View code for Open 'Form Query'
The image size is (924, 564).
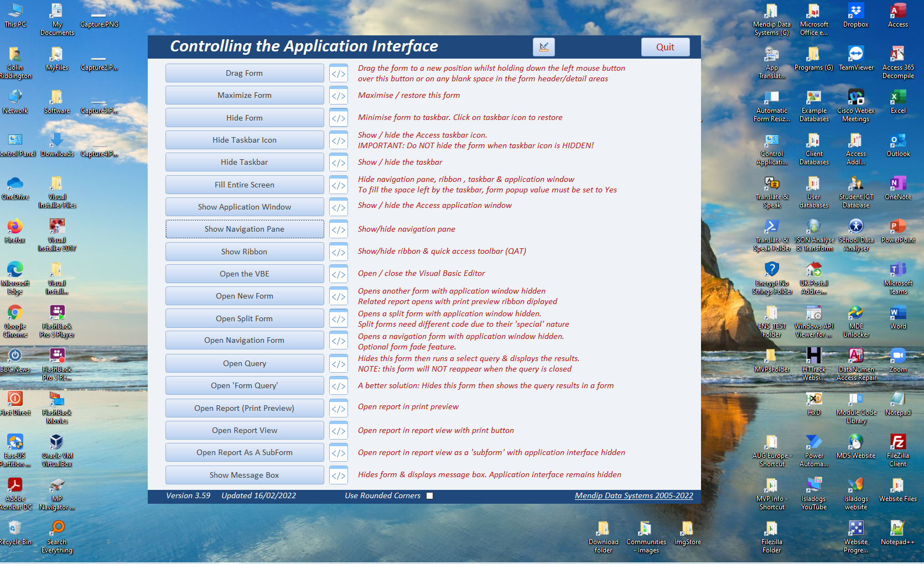point(338,386)
